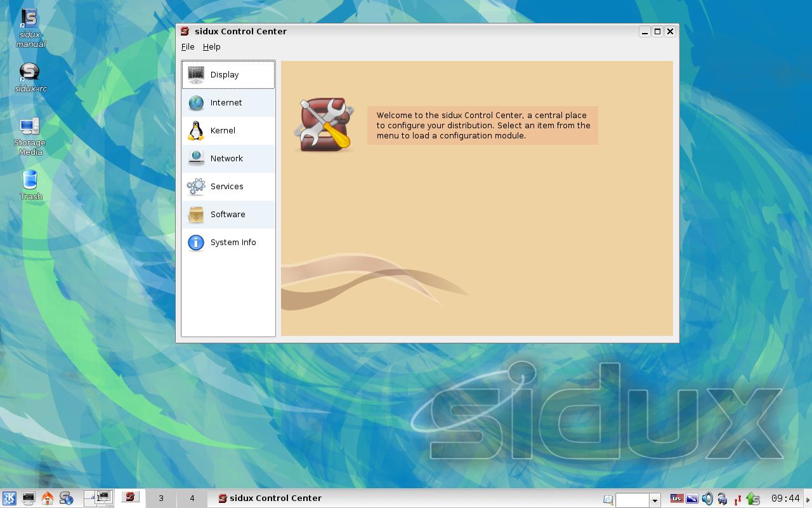Screen dimensions: 812x508
Task: Open the Display configuration module
Action: [x=228, y=74]
